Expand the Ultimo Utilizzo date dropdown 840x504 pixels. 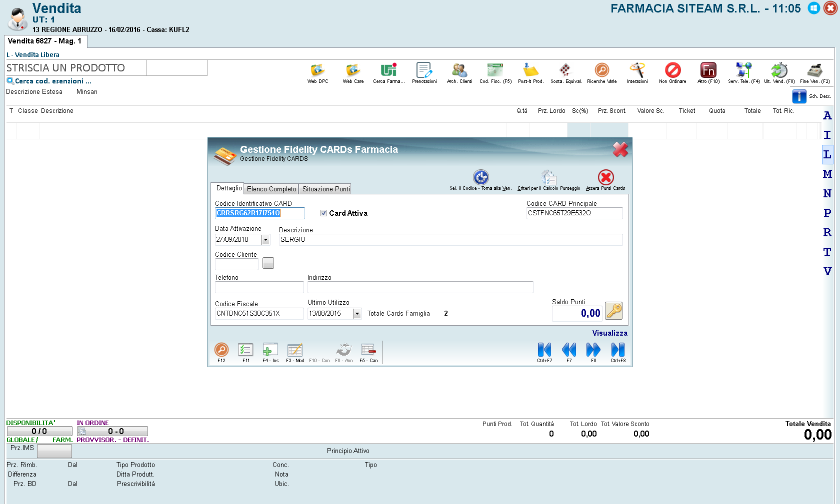click(x=357, y=314)
